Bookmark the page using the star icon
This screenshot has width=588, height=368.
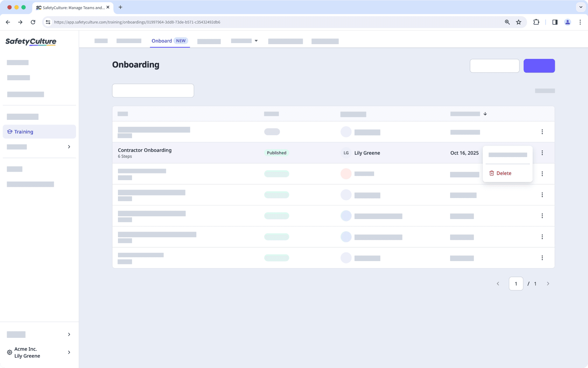(x=519, y=22)
